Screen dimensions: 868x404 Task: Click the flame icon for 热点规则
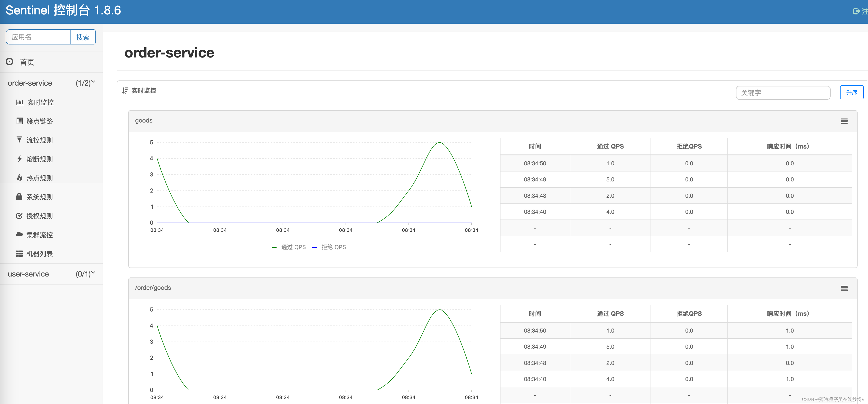tap(20, 178)
